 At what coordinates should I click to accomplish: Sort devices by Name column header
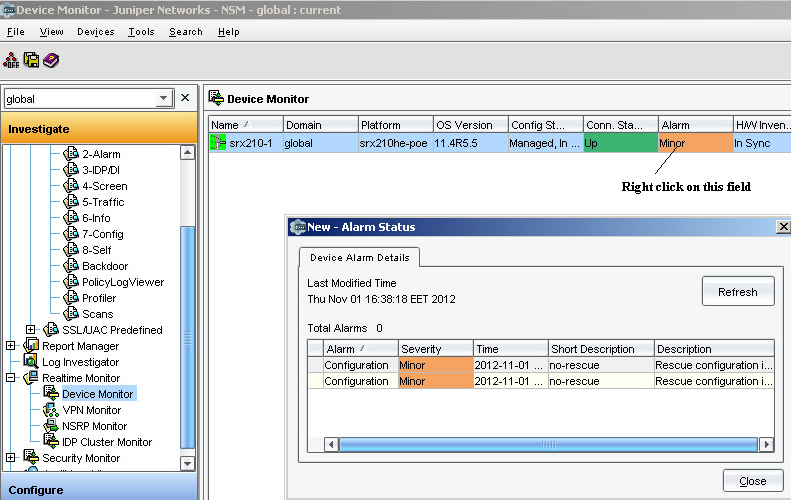tap(246, 125)
